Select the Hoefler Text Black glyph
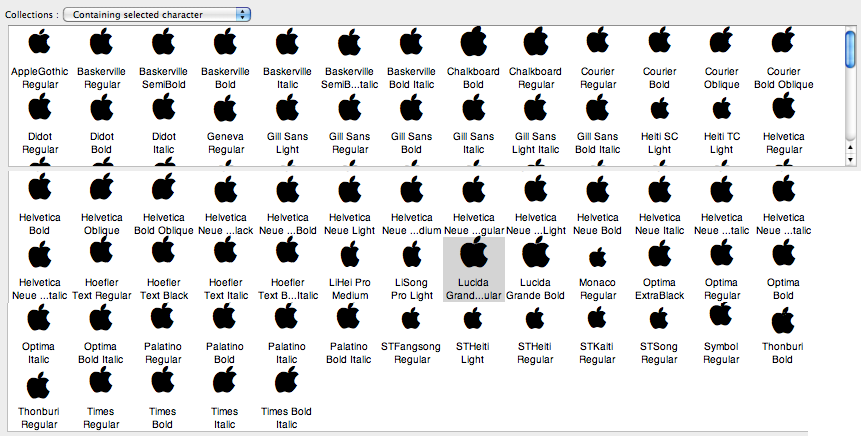861x436 pixels. click(x=163, y=250)
